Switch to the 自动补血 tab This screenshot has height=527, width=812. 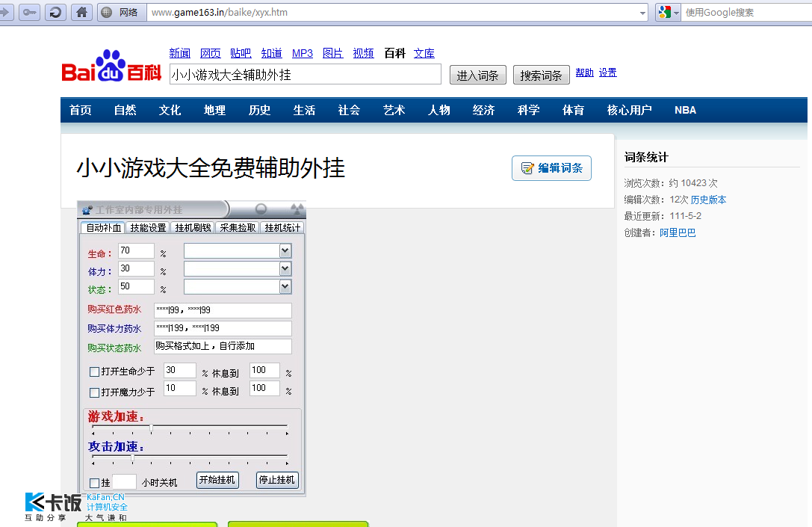[103, 227]
